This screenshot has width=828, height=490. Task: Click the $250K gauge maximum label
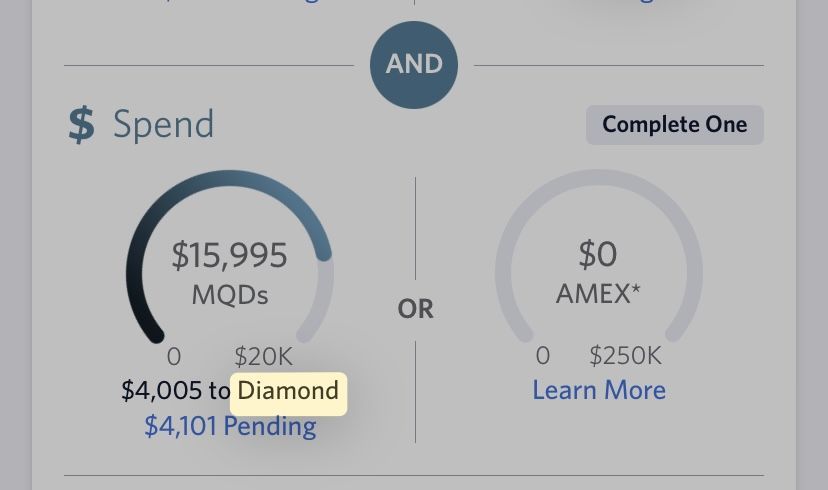(x=625, y=355)
